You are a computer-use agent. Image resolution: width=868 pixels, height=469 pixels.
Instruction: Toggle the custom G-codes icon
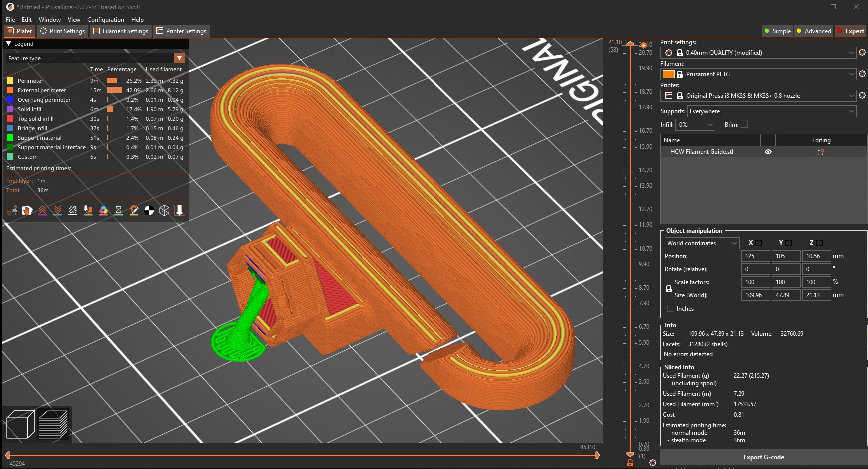point(134,210)
